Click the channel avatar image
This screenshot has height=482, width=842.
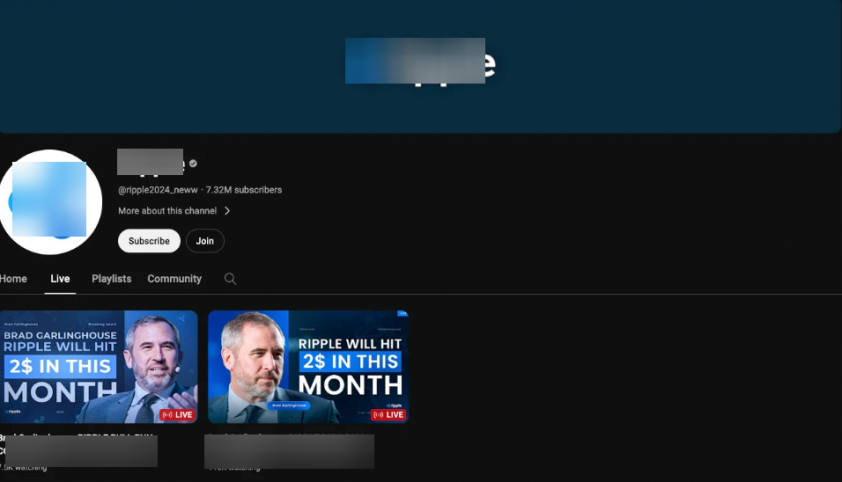pos(49,202)
